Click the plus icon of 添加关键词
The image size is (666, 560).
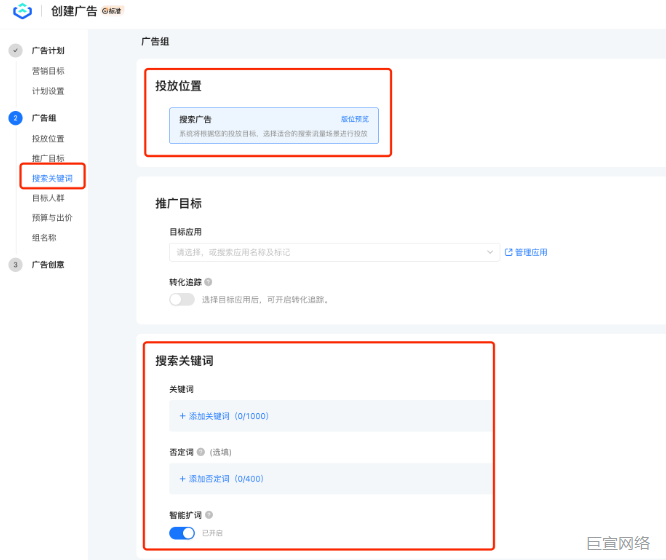coord(183,416)
